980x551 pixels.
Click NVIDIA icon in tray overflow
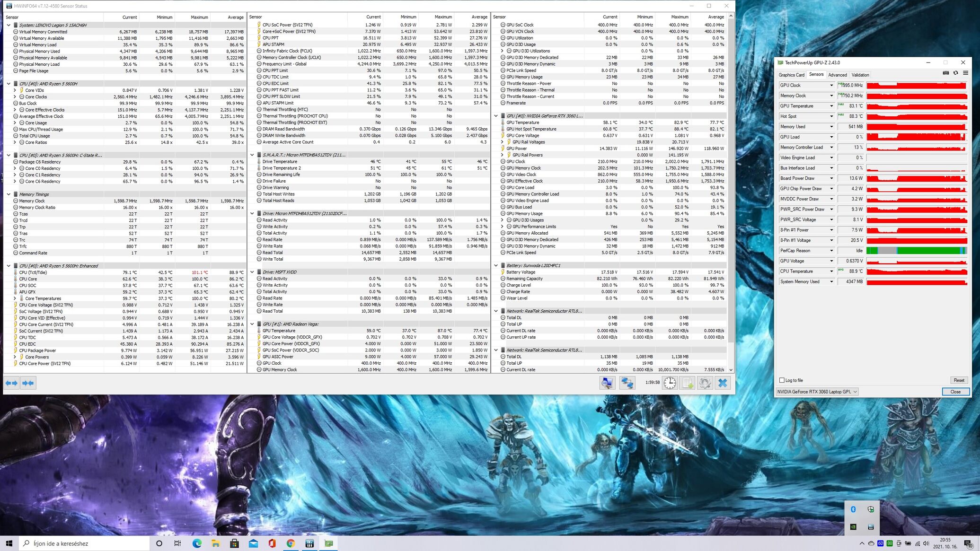tap(853, 527)
